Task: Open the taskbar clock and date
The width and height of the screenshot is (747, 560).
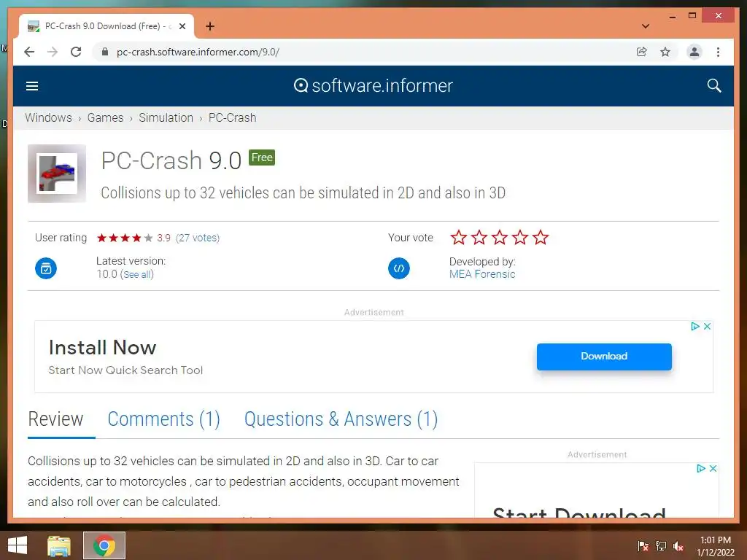Action: [x=716, y=546]
